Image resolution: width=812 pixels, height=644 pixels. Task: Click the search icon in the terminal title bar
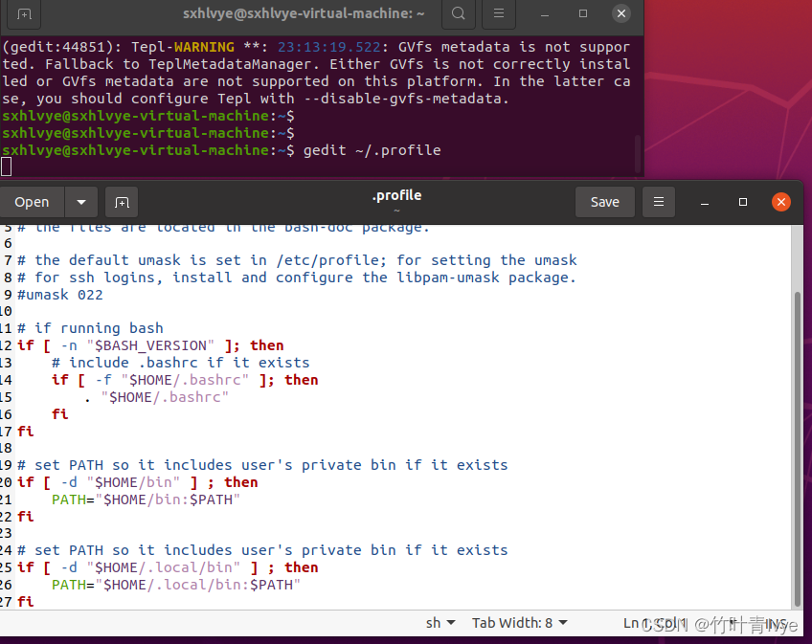[458, 14]
